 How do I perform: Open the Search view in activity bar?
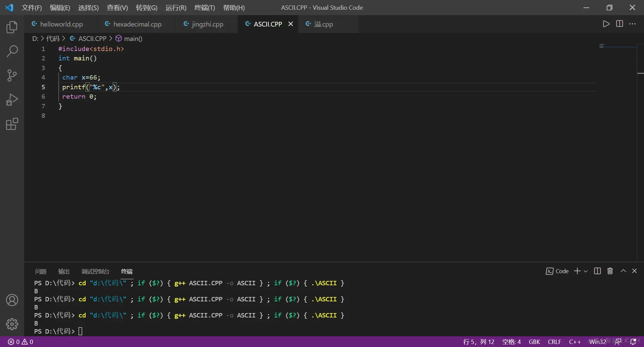click(12, 51)
